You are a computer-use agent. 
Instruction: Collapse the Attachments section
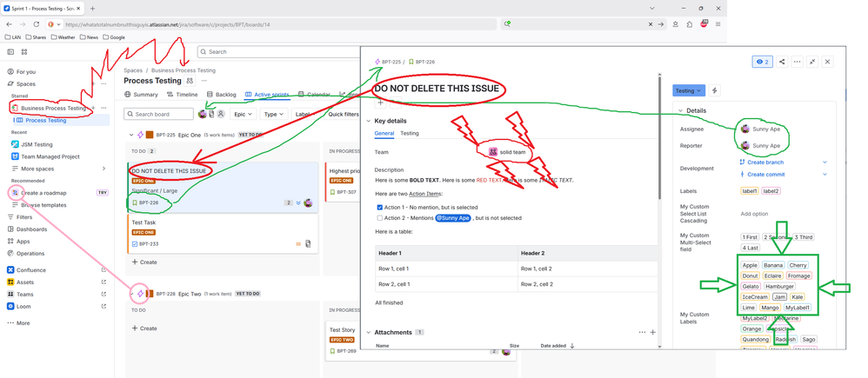[369, 333]
